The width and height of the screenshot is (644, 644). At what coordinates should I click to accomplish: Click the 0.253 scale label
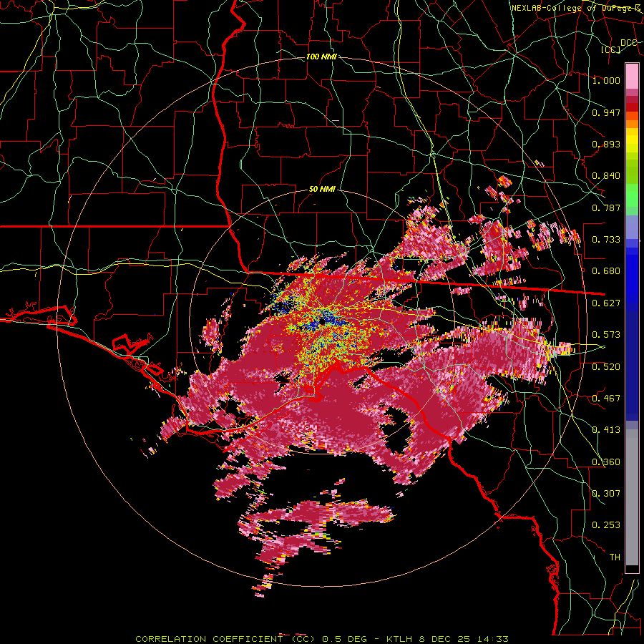pos(606,525)
